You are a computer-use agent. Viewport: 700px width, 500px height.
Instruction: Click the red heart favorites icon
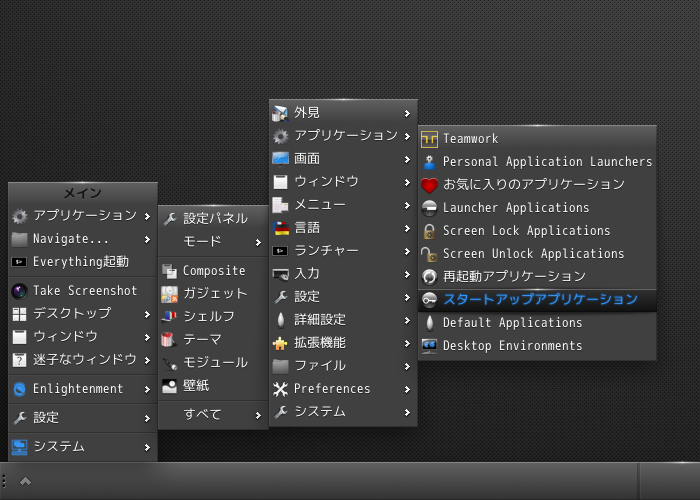pos(429,185)
